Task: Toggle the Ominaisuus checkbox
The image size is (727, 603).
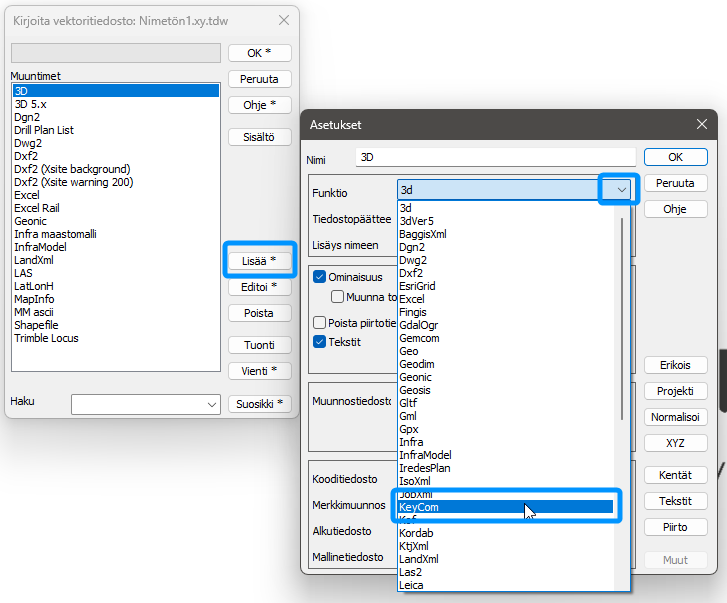Action: tap(320, 276)
